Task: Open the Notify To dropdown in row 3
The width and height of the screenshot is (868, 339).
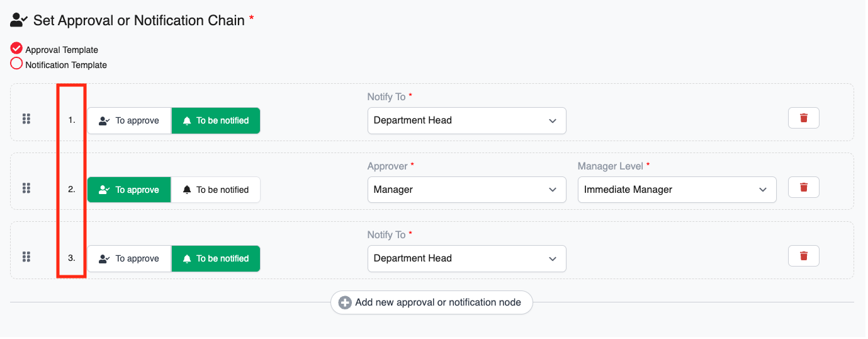Action: [x=466, y=258]
